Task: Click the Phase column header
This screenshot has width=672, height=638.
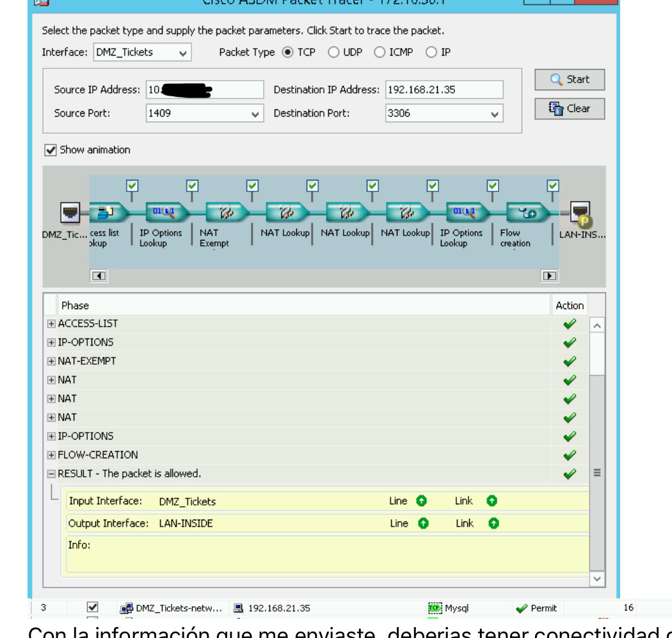Action: (x=303, y=305)
